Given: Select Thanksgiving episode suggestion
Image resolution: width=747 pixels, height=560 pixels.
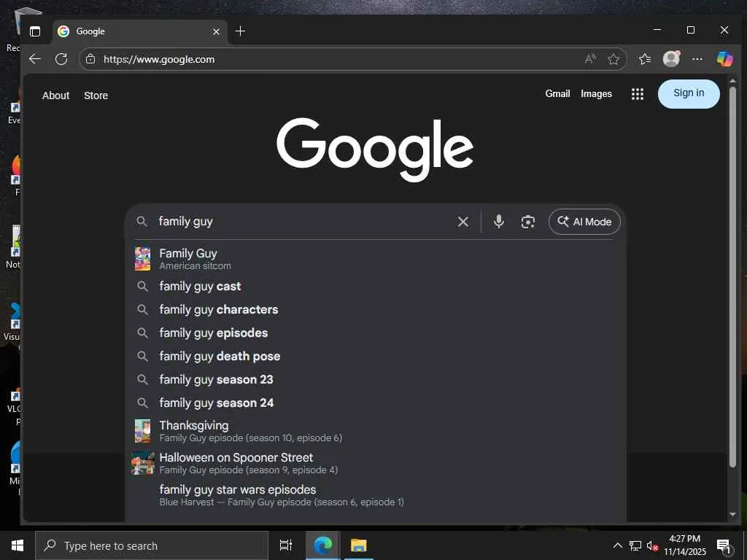Looking at the screenshot, I should [x=375, y=431].
